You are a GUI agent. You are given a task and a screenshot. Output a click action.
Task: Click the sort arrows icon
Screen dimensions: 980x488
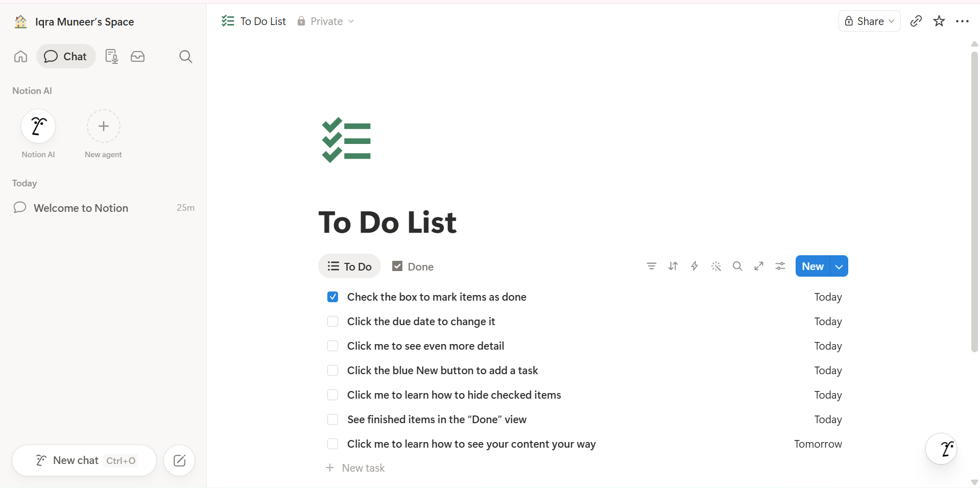(x=673, y=266)
